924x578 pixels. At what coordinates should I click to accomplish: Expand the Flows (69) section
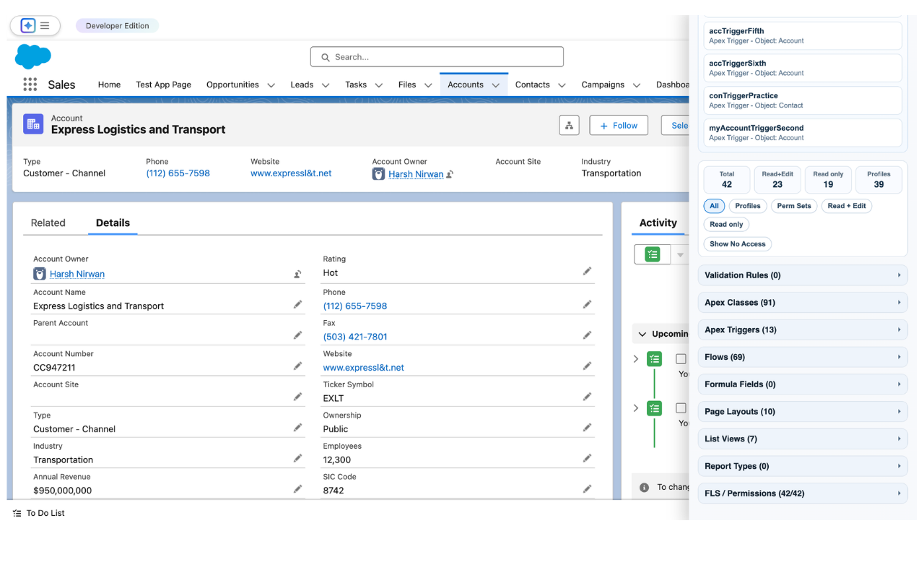click(803, 357)
